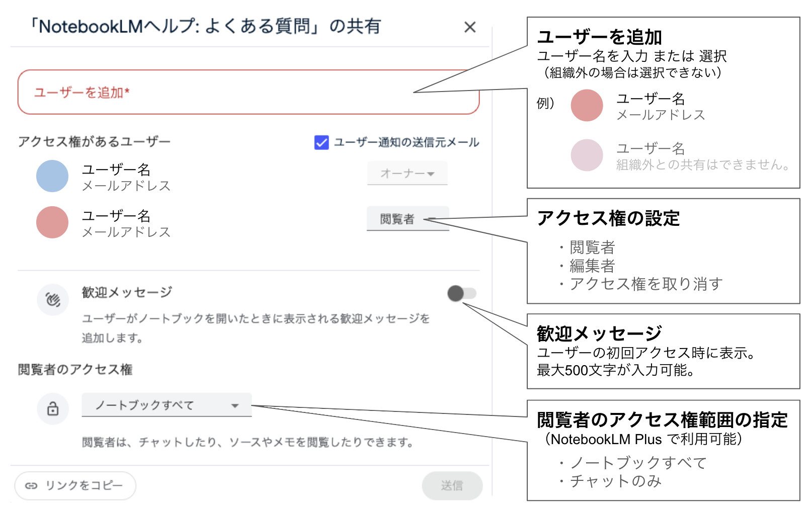The width and height of the screenshot is (812, 507).
Task: Expand the ノートブックすべて dropdown
Action: pos(167,405)
